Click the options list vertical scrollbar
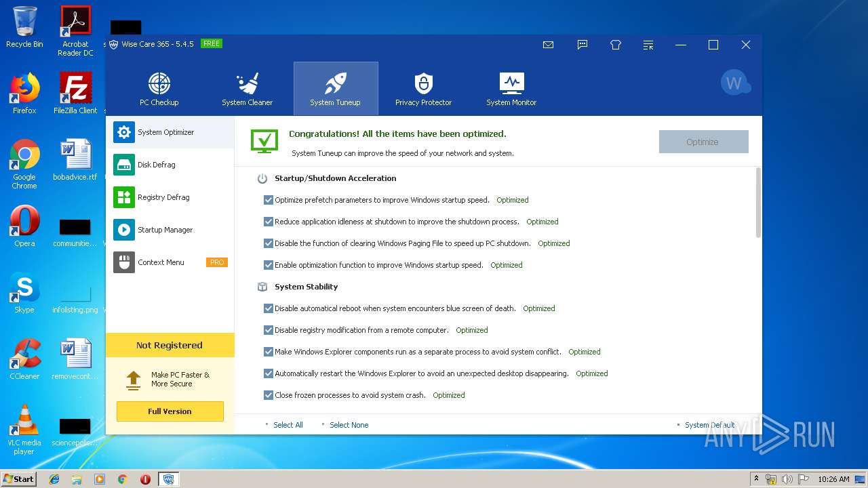 tap(758, 202)
